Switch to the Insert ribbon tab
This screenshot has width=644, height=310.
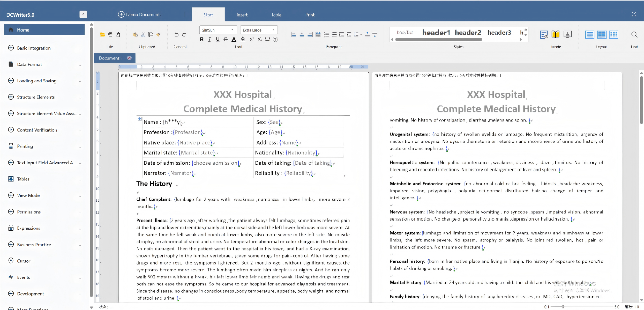click(x=242, y=15)
